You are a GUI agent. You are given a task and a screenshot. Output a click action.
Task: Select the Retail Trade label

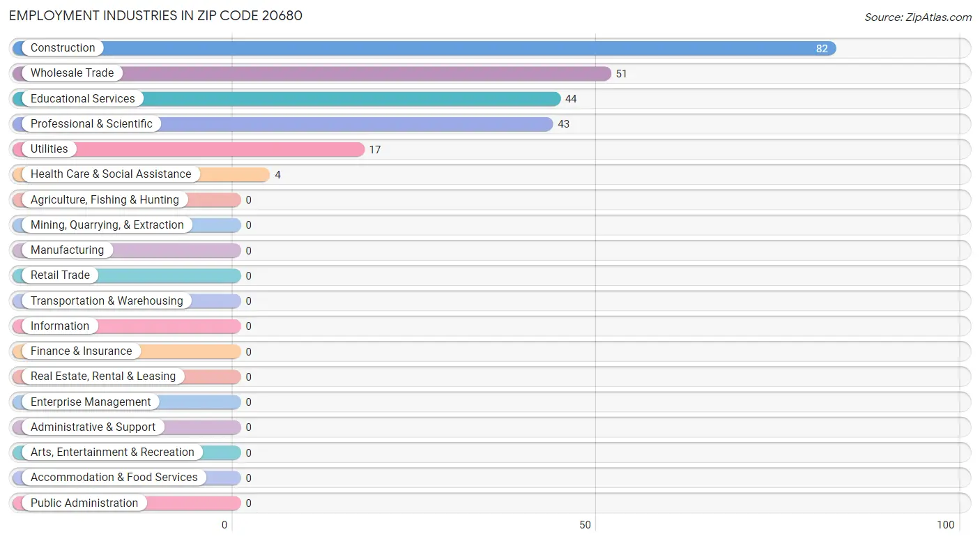pyautogui.click(x=60, y=275)
